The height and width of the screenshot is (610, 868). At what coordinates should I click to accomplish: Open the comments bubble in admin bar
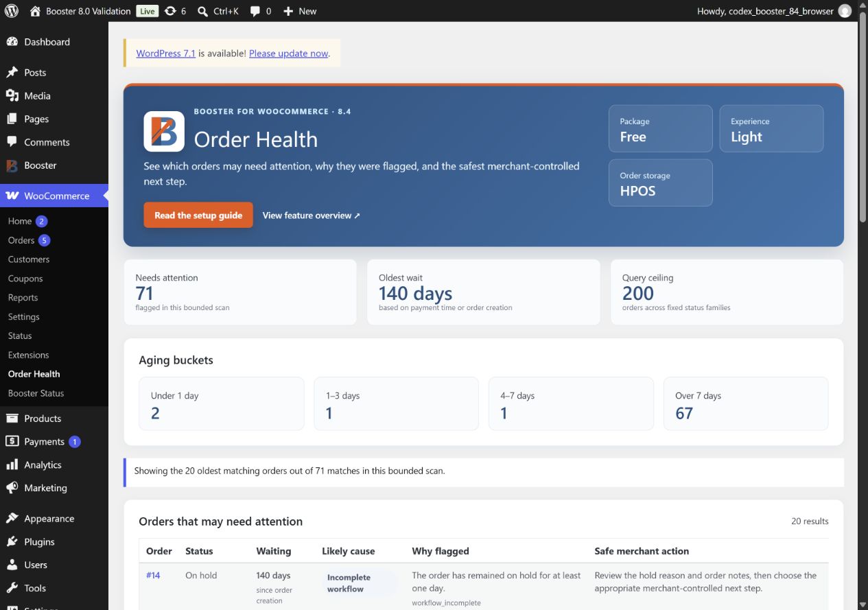pos(255,12)
